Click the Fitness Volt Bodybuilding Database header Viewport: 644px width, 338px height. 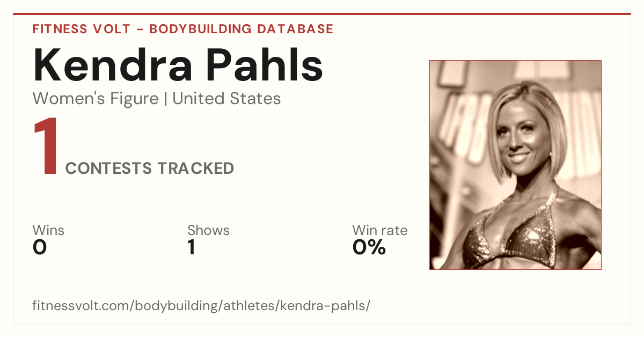(183, 29)
